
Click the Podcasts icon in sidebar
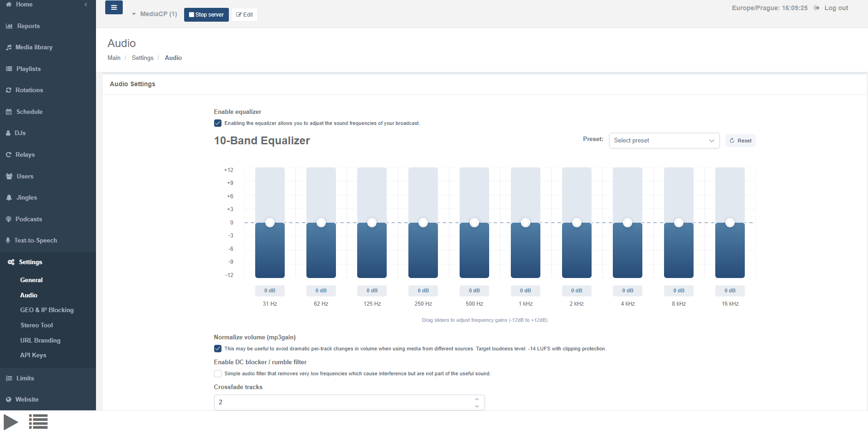9,219
